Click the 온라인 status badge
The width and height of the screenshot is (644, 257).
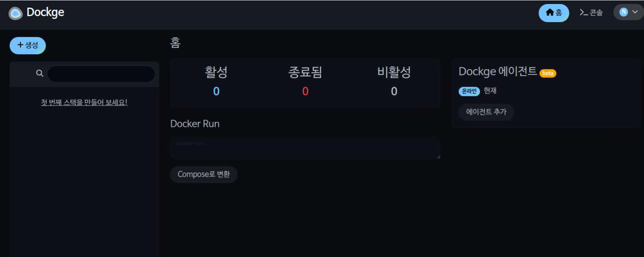click(469, 91)
